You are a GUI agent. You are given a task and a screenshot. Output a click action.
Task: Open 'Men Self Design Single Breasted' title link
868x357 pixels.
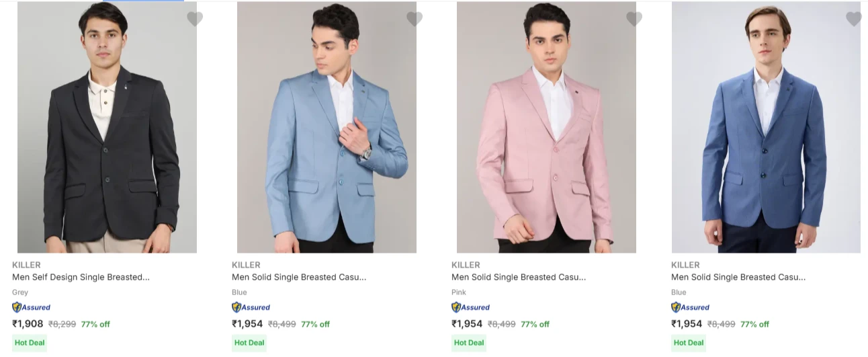click(81, 277)
